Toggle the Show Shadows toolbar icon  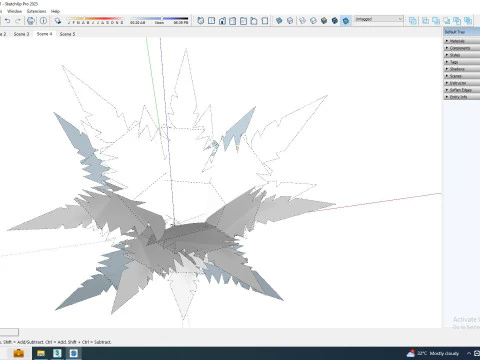tap(58, 21)
